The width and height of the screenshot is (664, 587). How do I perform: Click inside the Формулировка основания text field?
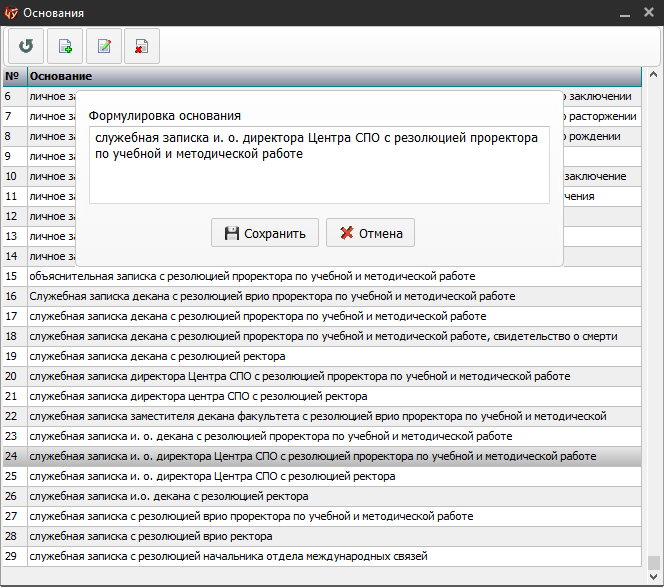point(318,165)
